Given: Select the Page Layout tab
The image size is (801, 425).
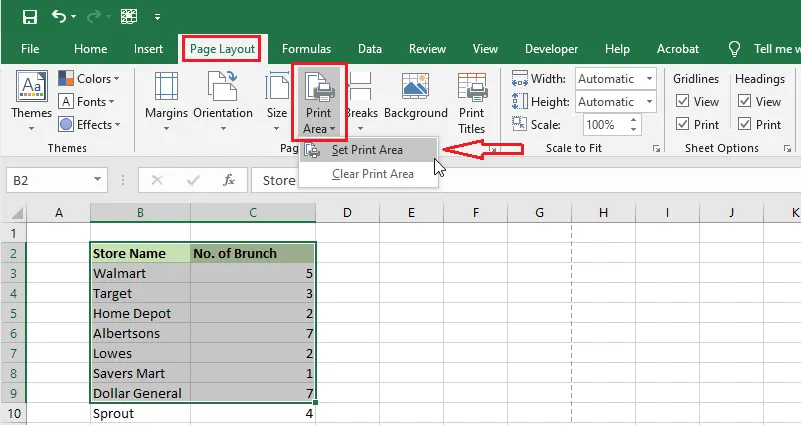Looking at the screenshot, I should (x=222, y=49).
